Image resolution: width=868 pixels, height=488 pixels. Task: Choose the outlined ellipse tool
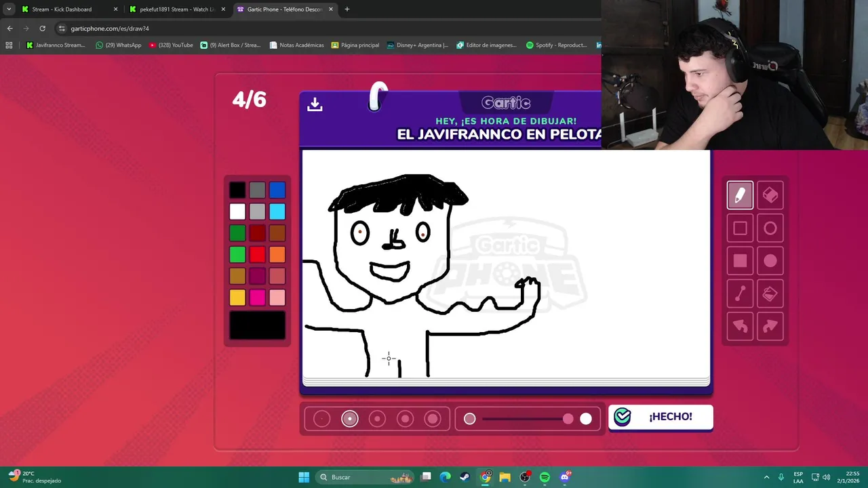point(770,228)
